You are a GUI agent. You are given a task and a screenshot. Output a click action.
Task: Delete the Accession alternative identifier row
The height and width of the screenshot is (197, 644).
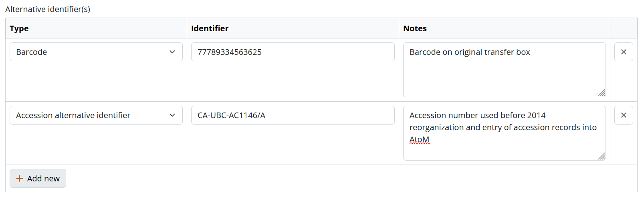[x=623, y=115]
